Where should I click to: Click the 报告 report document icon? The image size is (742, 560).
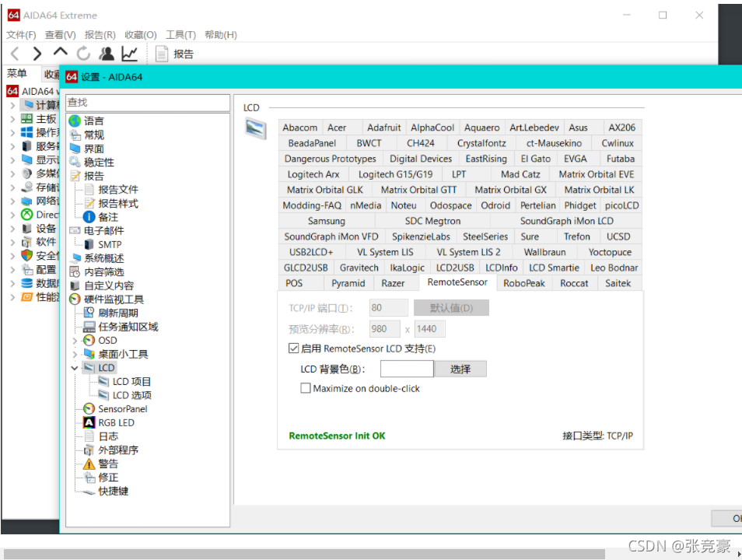161,54
